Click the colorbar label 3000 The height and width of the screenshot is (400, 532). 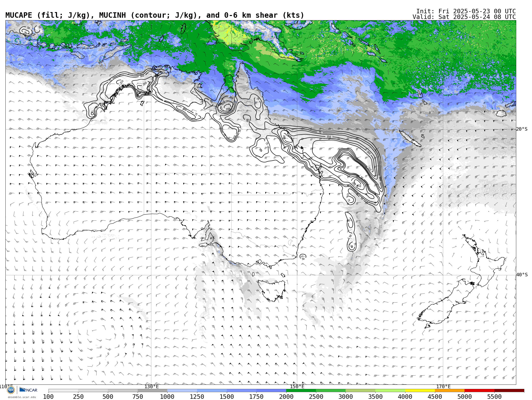(x=346, y=397)
